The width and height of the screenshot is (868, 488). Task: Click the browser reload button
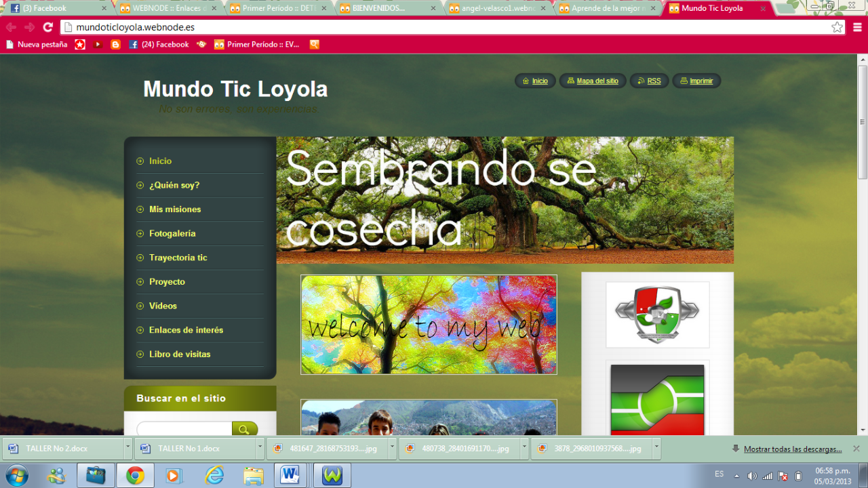(x=47, y=27)
